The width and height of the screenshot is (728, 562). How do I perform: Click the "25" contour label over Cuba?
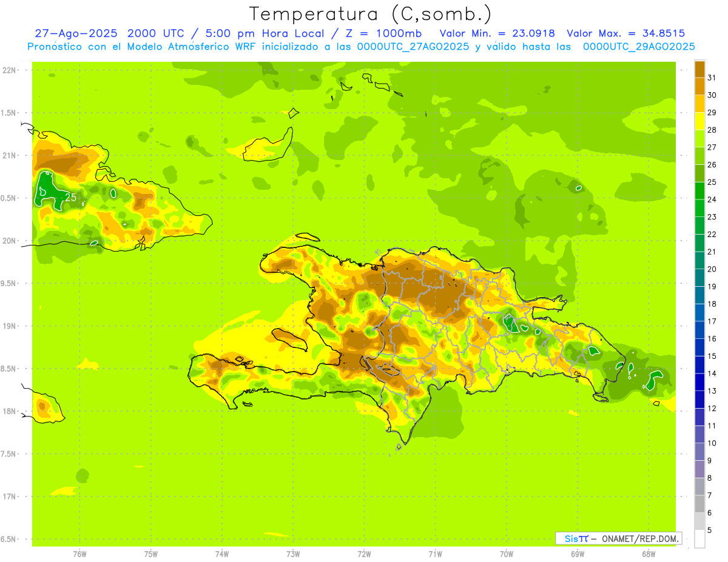(71, 198)
